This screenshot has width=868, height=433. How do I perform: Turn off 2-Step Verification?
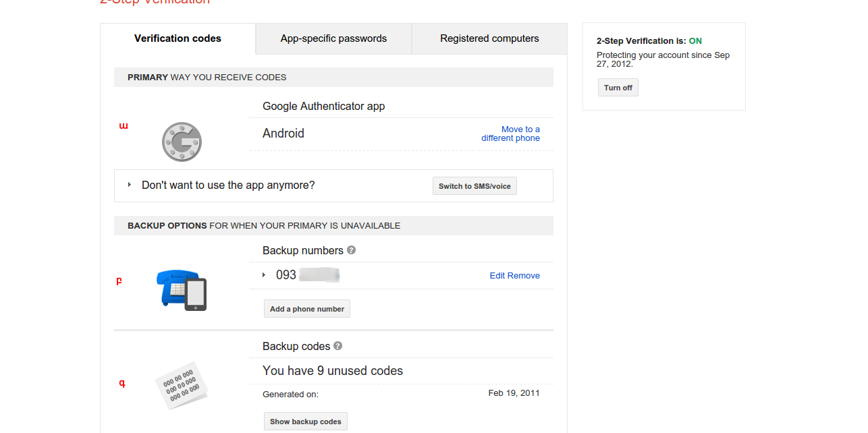tap(618, 88)
